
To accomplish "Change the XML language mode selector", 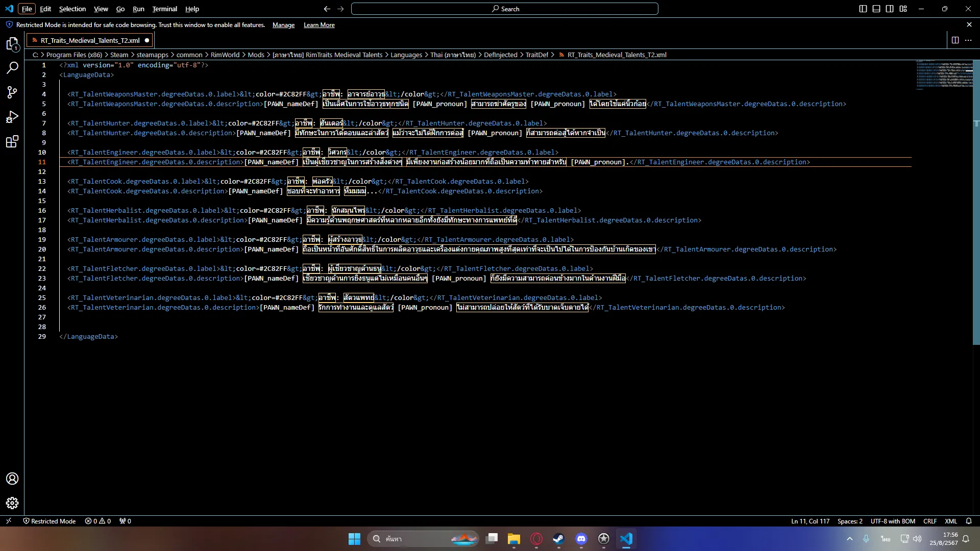I will (x=950, y=521).
